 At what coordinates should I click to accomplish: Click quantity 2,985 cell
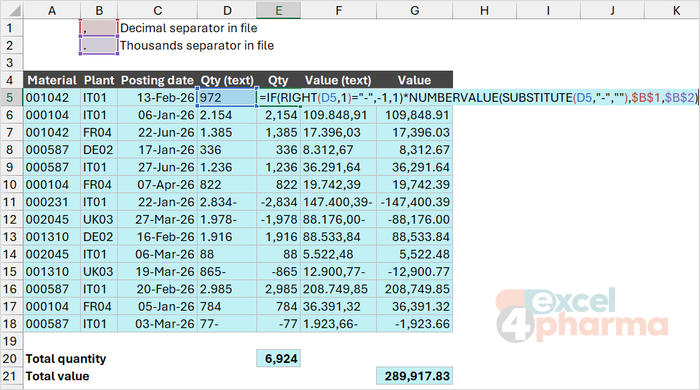point(279,289)
